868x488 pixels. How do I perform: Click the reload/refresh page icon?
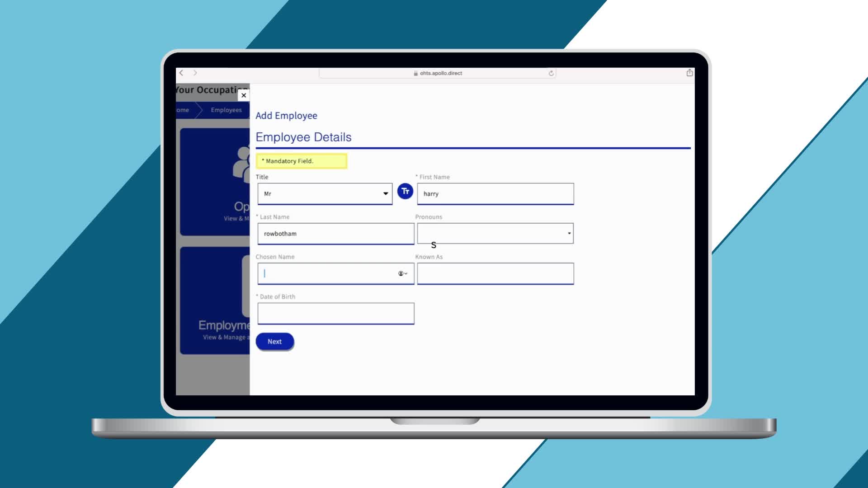550,73
